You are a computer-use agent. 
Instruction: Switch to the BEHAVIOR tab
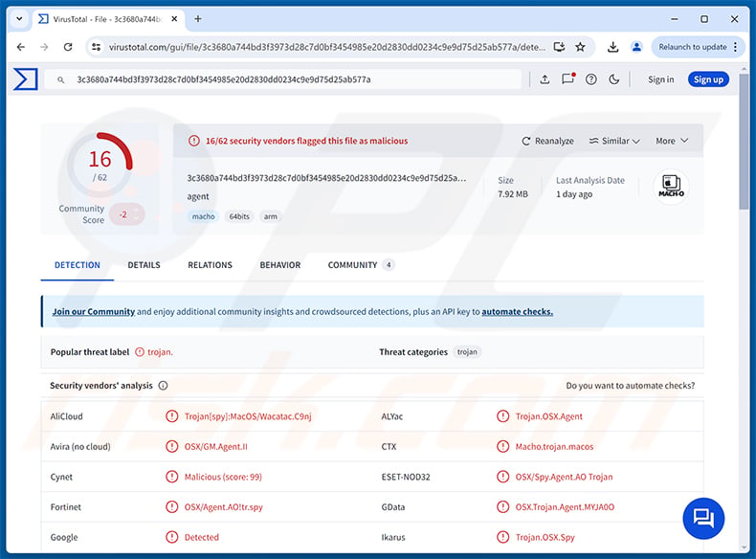[x=279, y=265]
